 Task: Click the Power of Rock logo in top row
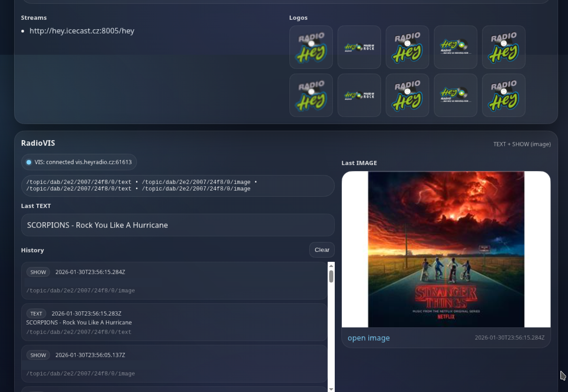(359, 47)
